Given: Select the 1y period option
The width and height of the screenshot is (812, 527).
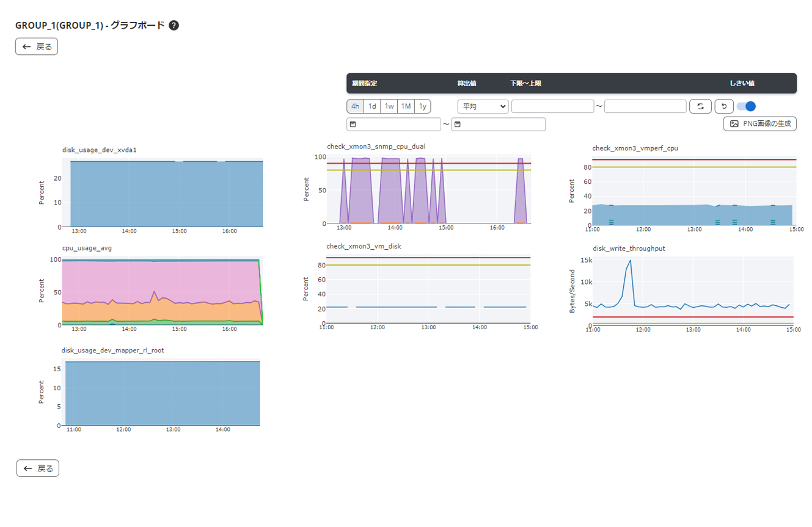Looking at the screenshot, I should (422, 106).
